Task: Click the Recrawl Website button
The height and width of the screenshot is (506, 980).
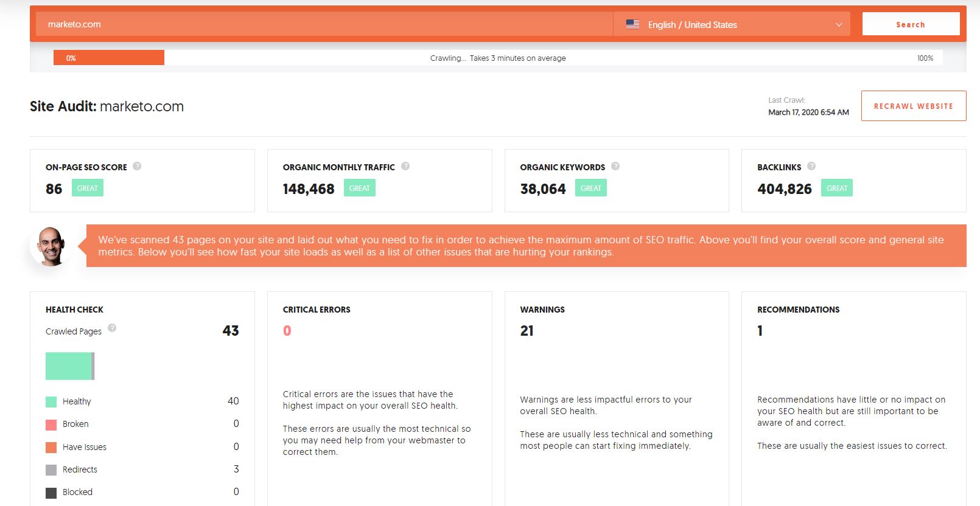Action: click(x=914, y=106)
